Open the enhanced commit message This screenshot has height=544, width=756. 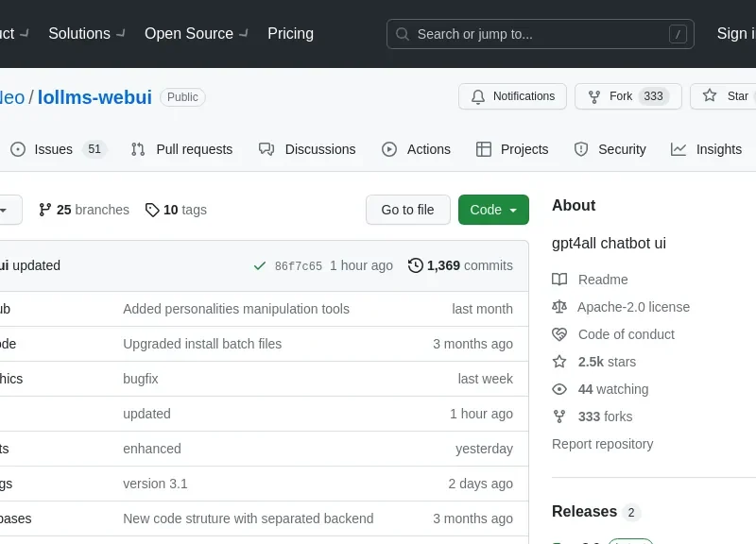(152, 449)
